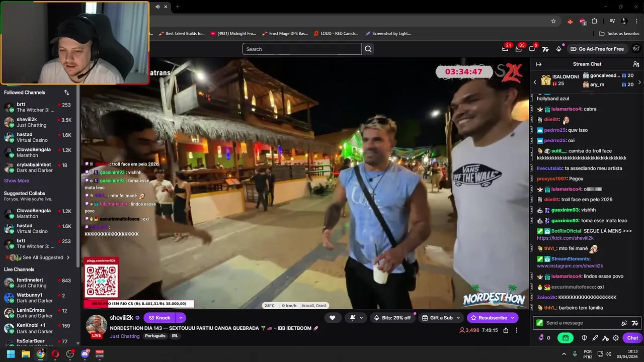Click the 7TV icon in top navigation
644x362 pixels.
pos(545,49)
